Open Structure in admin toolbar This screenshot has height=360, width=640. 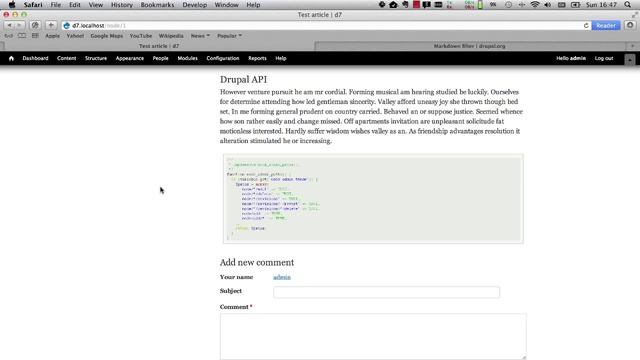(96, 58)
